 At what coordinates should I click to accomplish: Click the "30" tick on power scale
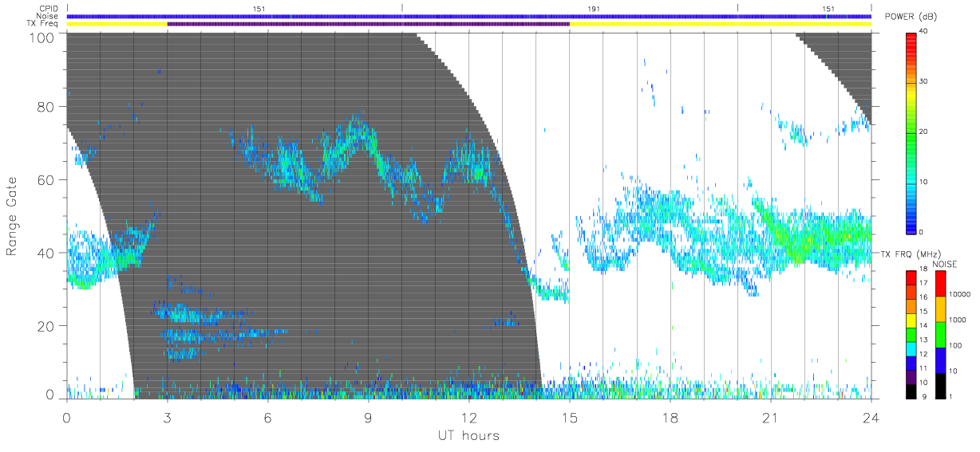click(x=925, y=82)
